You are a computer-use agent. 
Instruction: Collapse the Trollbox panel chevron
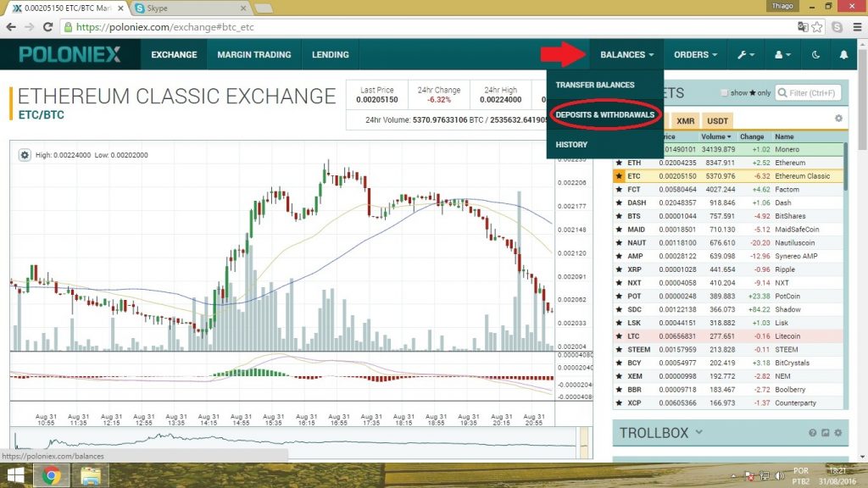(699, 433)
